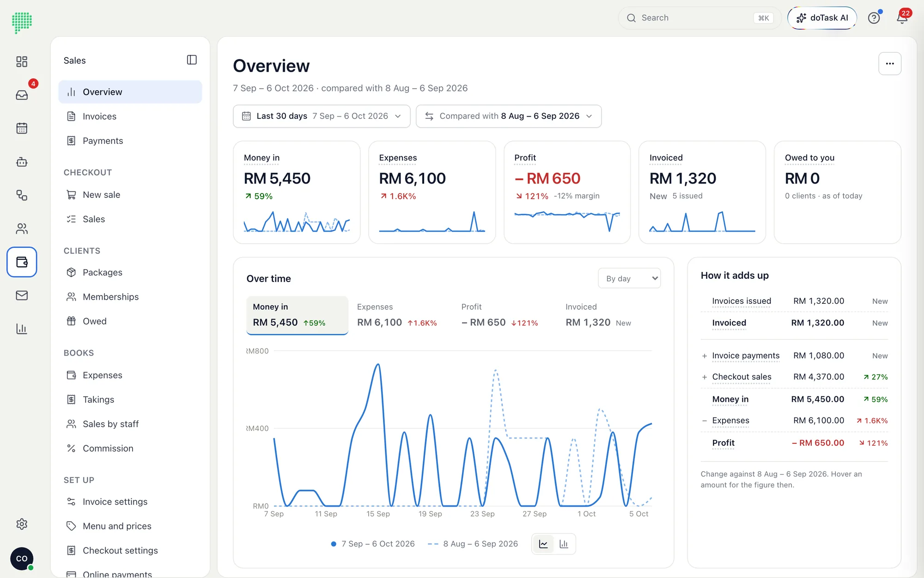Open the mail envelope icon in left rail
Screen dimensions: 924x578
22,295
